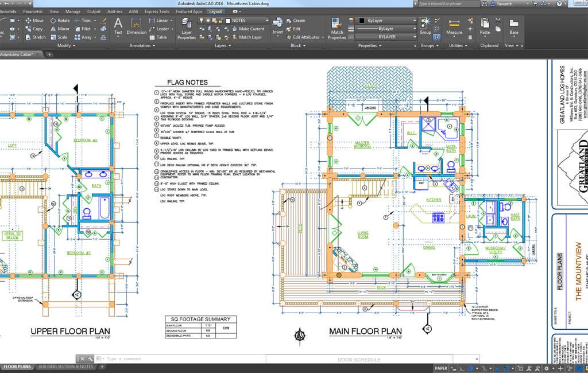
Task: Select the Copy tool
Action: 34,29
